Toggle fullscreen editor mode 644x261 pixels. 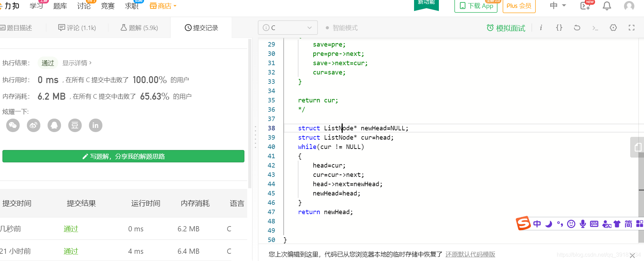tap(632, 28)
